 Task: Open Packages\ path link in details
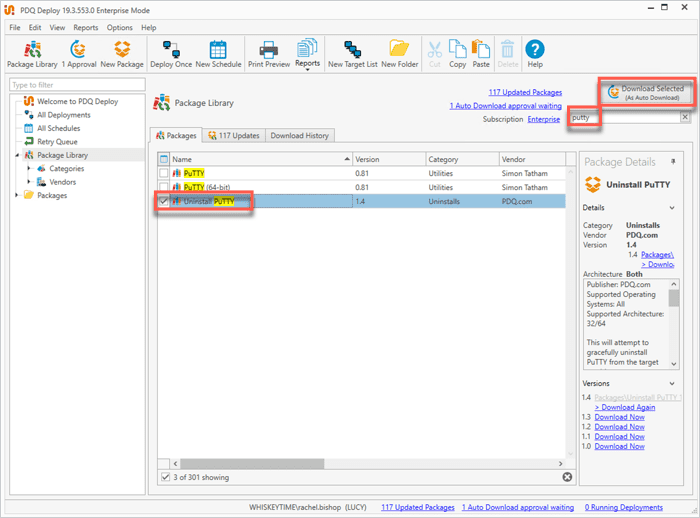657,255
